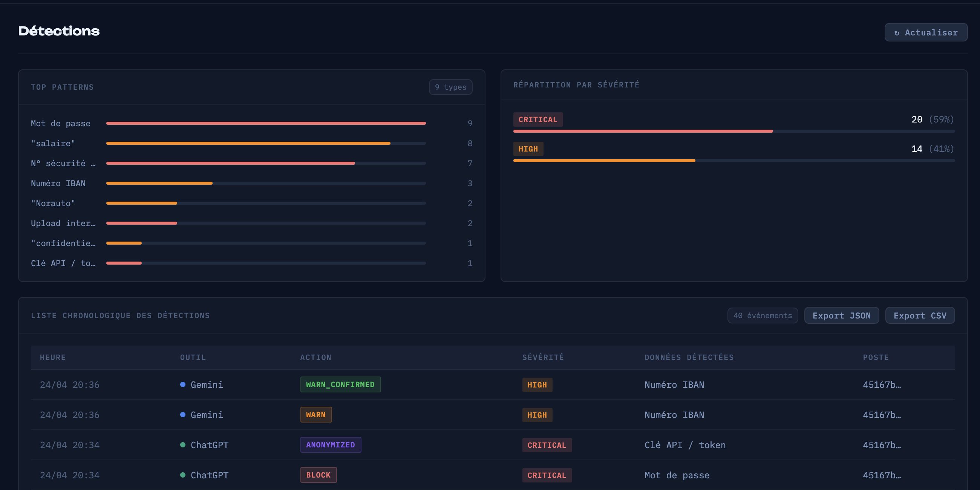Click the 45167b… poste in the BLOCK row
The width and height of the screenshot is (980, 490).
click(882, 475)
